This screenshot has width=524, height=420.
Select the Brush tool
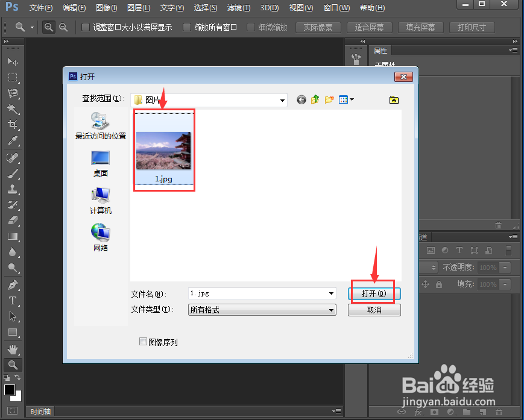[x=13, y=174]
